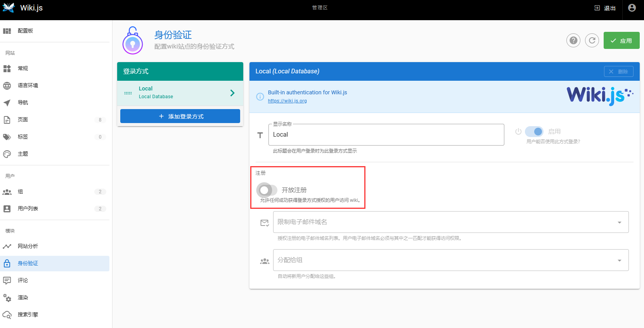Click the 退出 exit button
Screen dimensions: 644x328
click(605, 8)
